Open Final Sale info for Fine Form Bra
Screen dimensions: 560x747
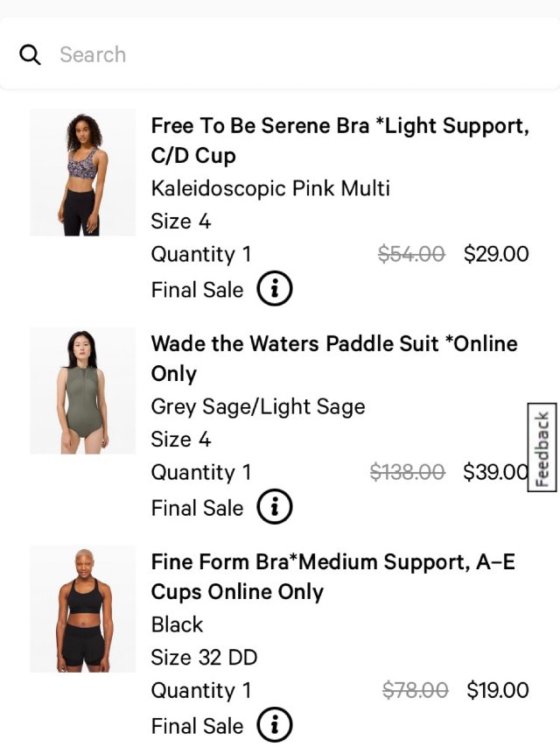tap(274, 725)
